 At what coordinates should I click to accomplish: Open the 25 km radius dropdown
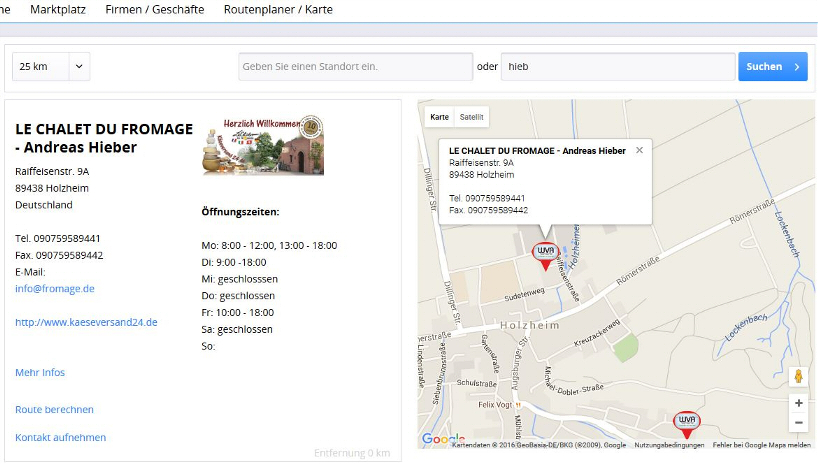[x=51, y=67]
